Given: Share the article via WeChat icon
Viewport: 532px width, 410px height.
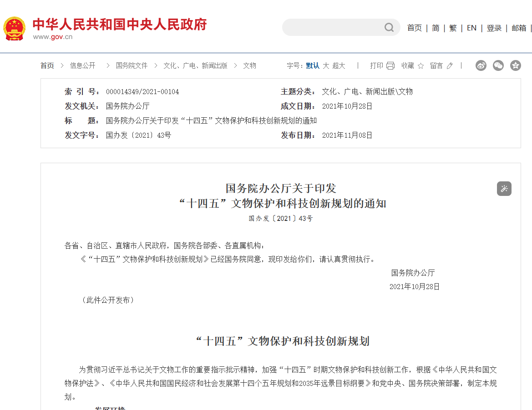Looking at the screenshot, I should click(x=498, y=65).
